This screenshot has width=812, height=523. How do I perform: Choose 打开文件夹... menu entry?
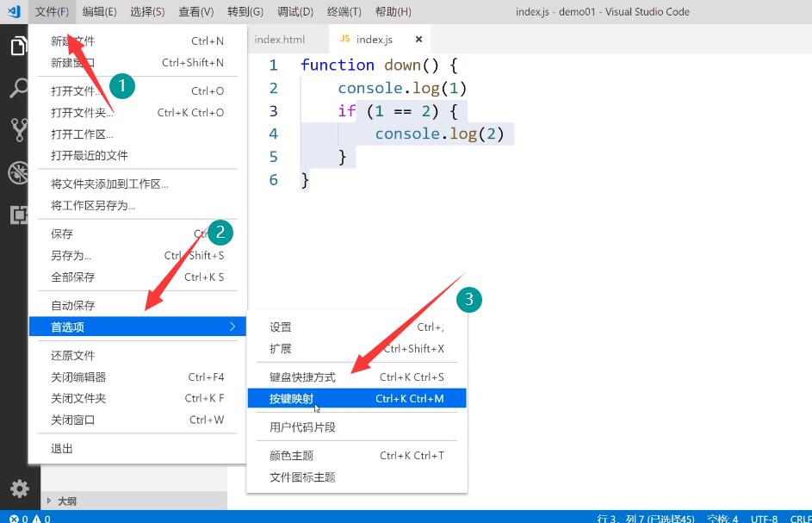(x=137, y=113)
